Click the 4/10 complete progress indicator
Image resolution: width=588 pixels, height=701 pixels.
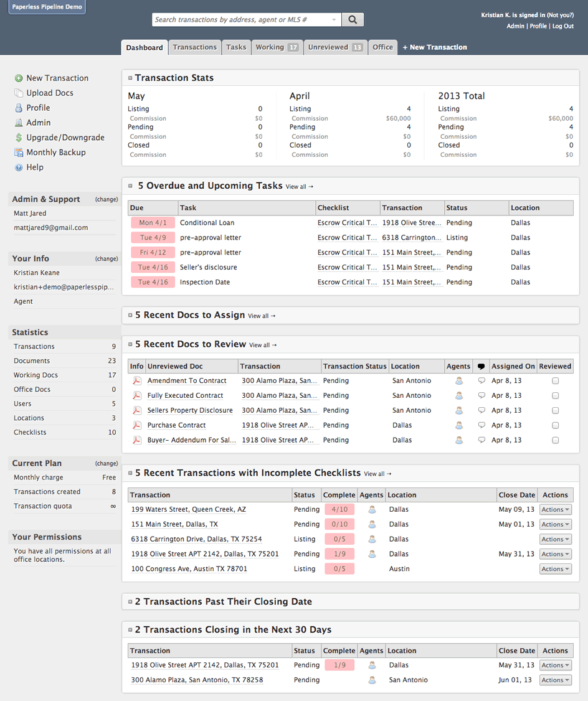click(x=339, y=509)
